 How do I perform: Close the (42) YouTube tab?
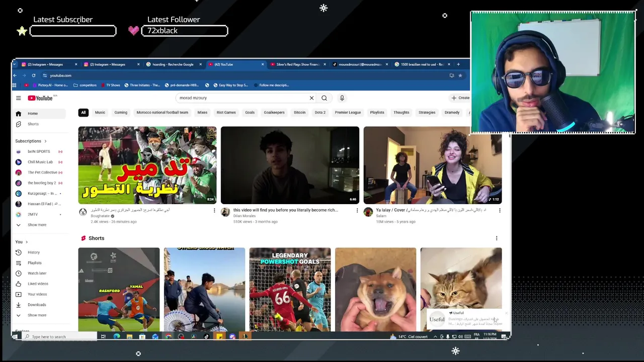click(262, 64)
